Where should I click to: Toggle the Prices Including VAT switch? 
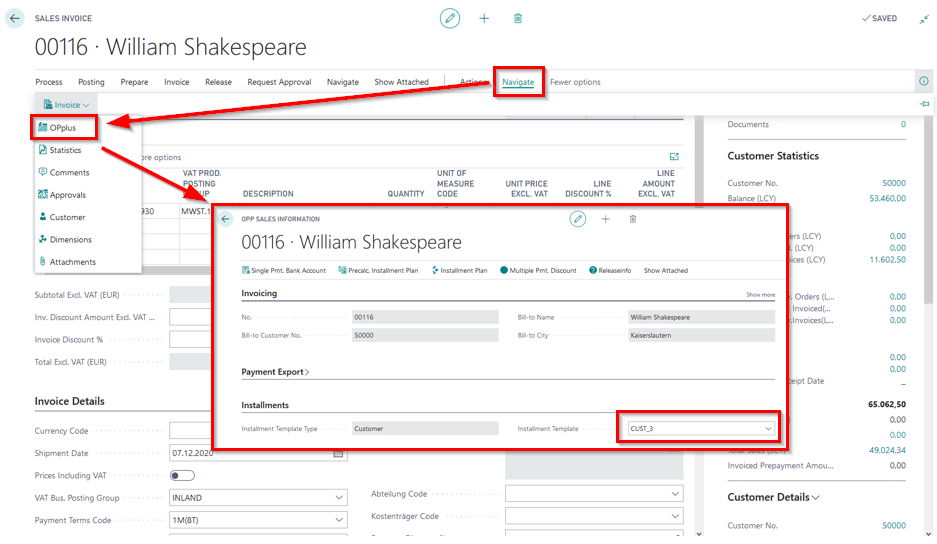[182, 475]
